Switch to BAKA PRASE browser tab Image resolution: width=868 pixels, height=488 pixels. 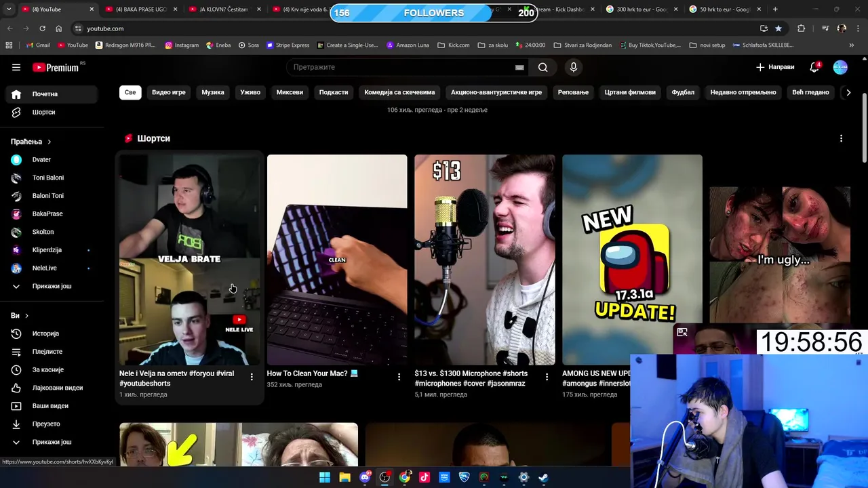click(141, 9)
